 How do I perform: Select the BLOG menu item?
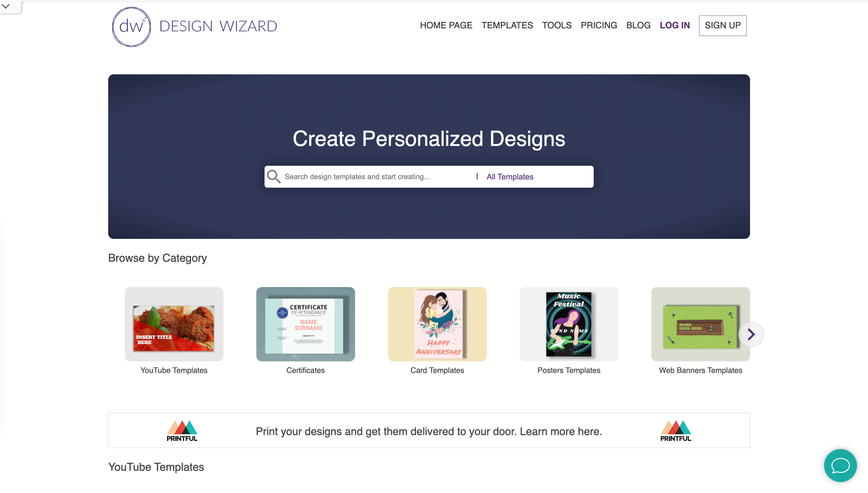tap(639, 25)
